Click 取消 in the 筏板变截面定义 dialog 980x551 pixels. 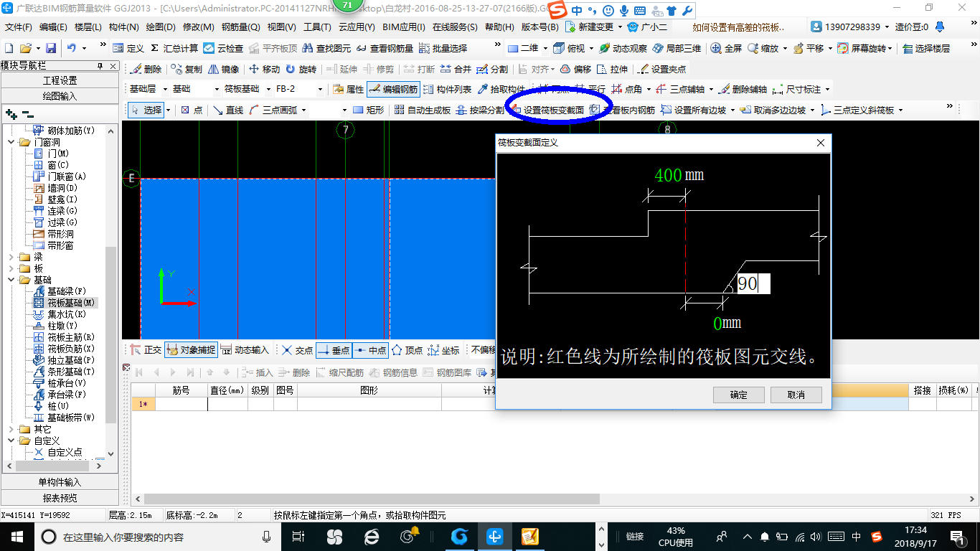click(796, 395)
